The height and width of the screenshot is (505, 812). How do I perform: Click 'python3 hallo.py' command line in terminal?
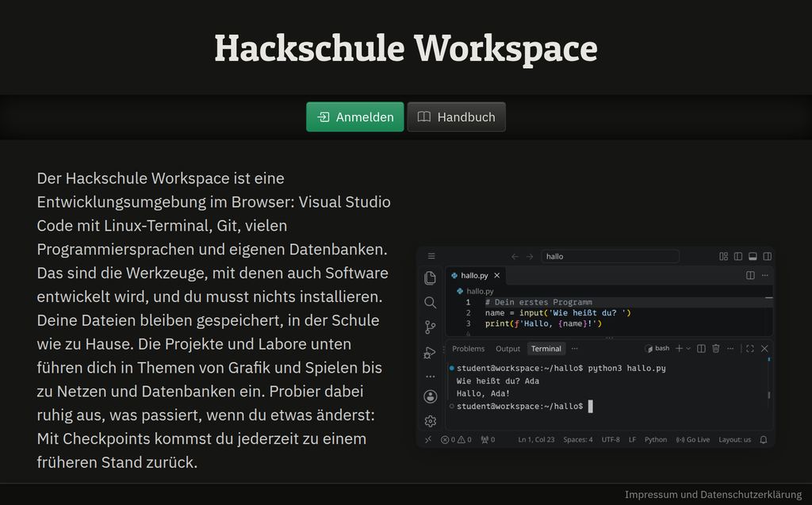[x=626, y=369]
